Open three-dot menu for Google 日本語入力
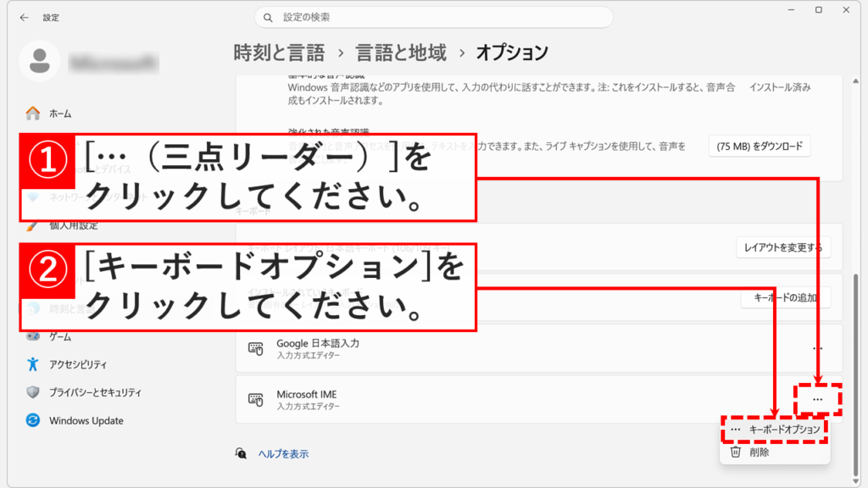 818,348
